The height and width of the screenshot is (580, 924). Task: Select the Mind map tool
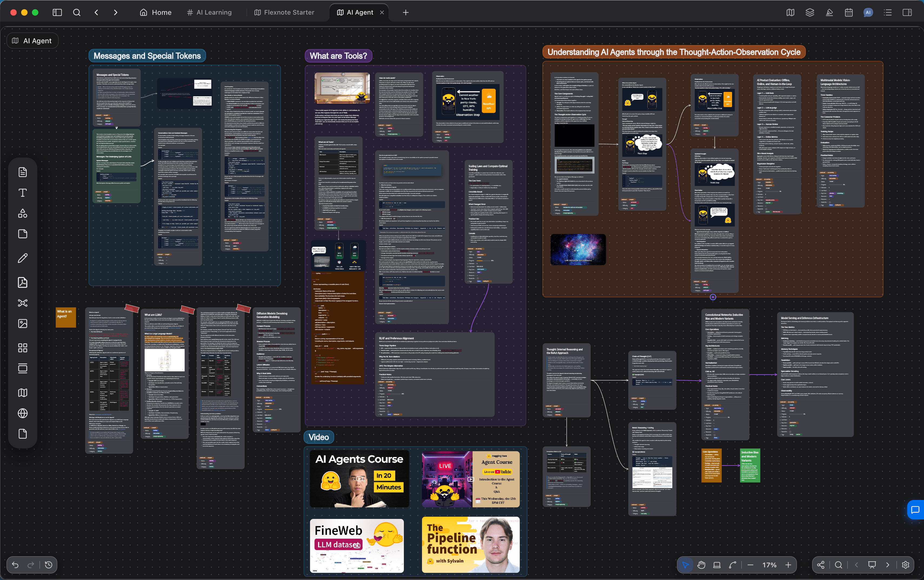pyautogui.click(x=23, y=303)
